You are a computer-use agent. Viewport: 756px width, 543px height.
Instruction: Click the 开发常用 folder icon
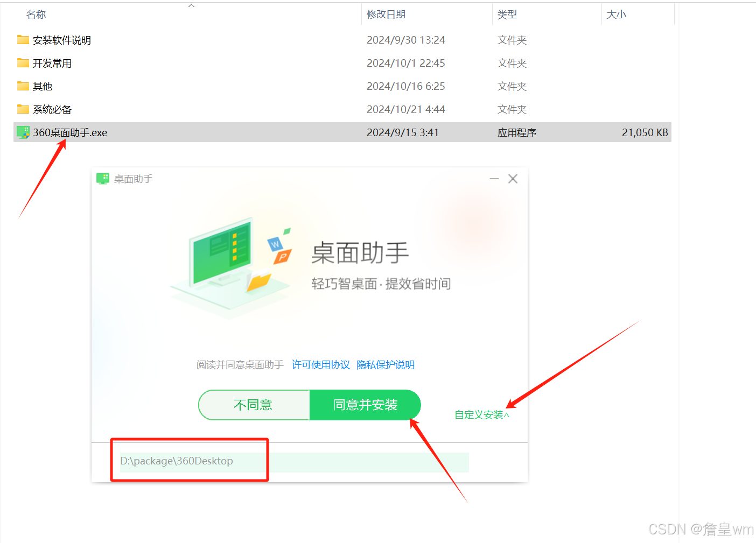tap(23, 63)
